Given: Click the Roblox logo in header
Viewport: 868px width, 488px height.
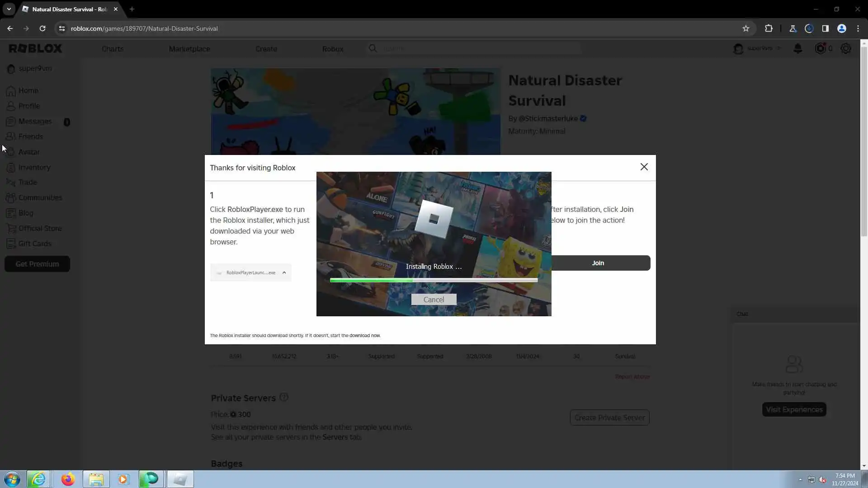Looking at the screenshot, I should click(x=35, y=48).
